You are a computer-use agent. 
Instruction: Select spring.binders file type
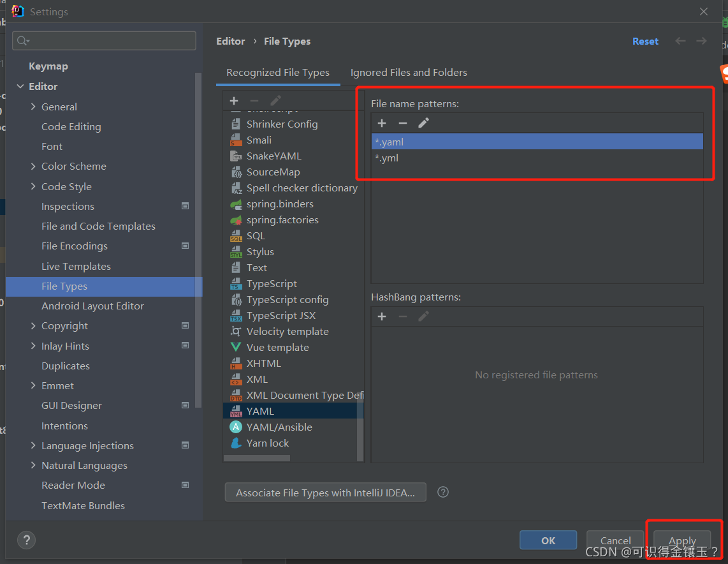tap(293, 204)
